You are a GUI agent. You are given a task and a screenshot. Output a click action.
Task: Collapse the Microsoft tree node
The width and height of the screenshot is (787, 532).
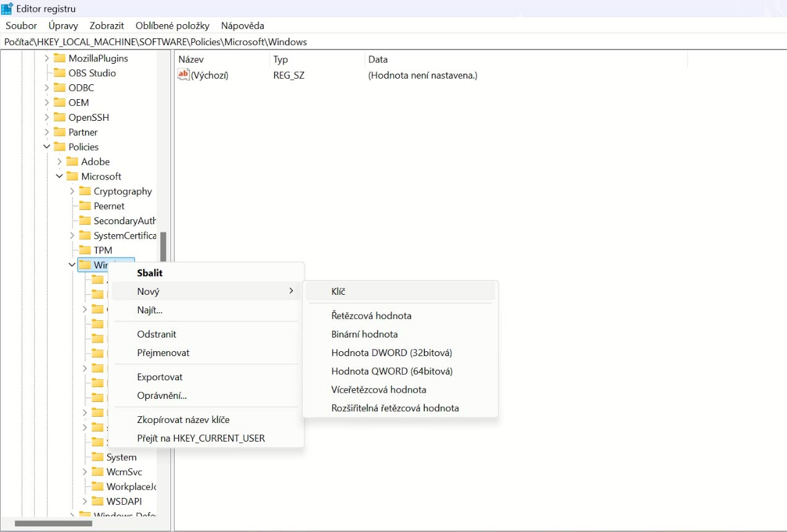[x=59, y=177]
